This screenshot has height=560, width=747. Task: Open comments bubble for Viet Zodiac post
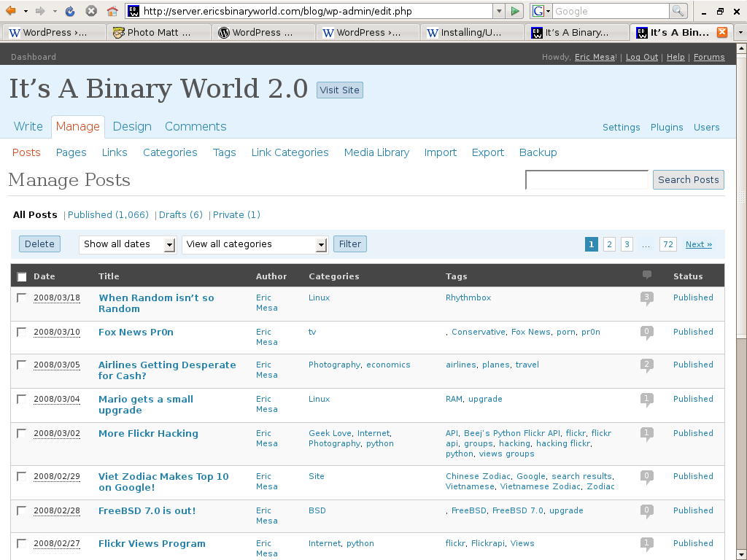646,477
